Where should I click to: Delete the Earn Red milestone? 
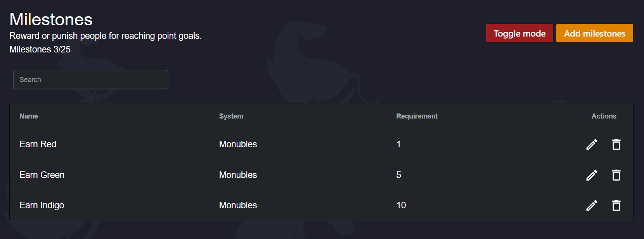coord(616,145)
